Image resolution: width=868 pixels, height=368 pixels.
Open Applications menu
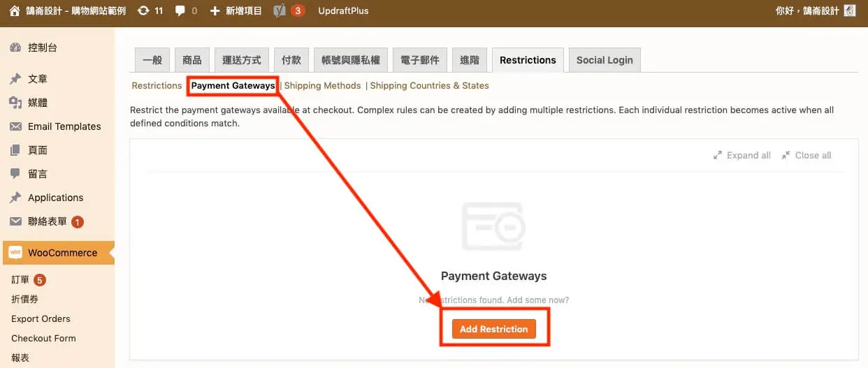(57, 198)
